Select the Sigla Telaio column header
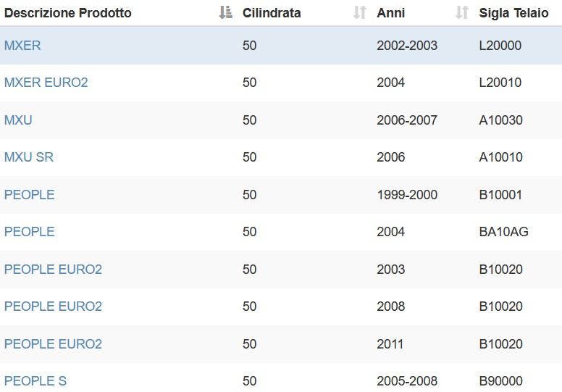562x392 pixels. 513,13
